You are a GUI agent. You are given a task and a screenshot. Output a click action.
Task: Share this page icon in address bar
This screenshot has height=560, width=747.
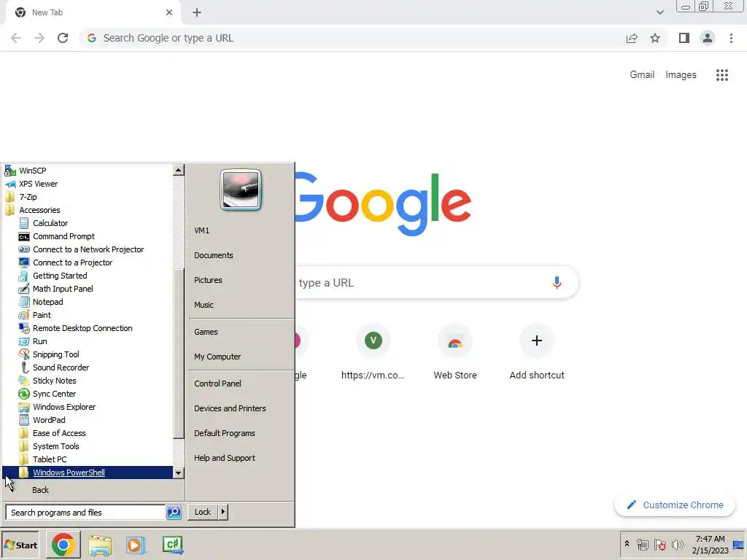[x=632, y=38]
